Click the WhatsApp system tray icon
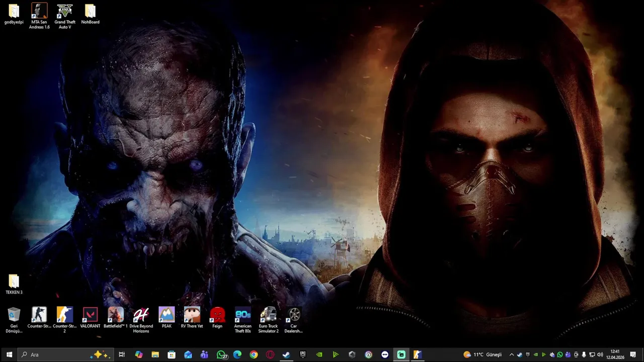Screen dimensions: 644x362 click(560, 354)
